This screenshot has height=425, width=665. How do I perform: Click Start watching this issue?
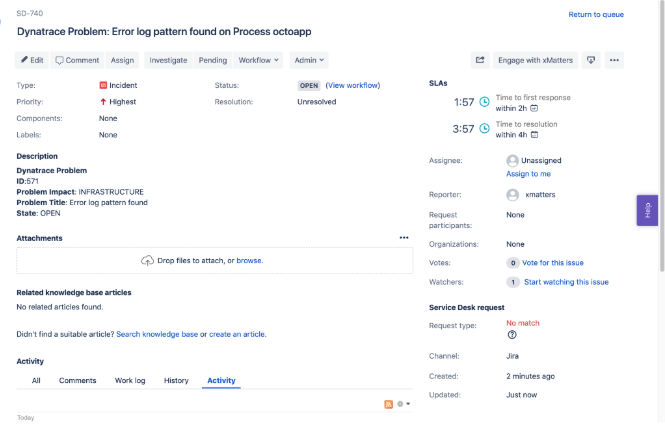(566, 282)
